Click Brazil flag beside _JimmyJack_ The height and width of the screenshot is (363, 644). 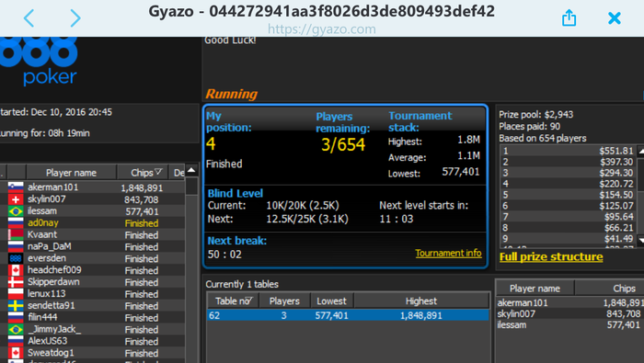(x=16, y=329)
